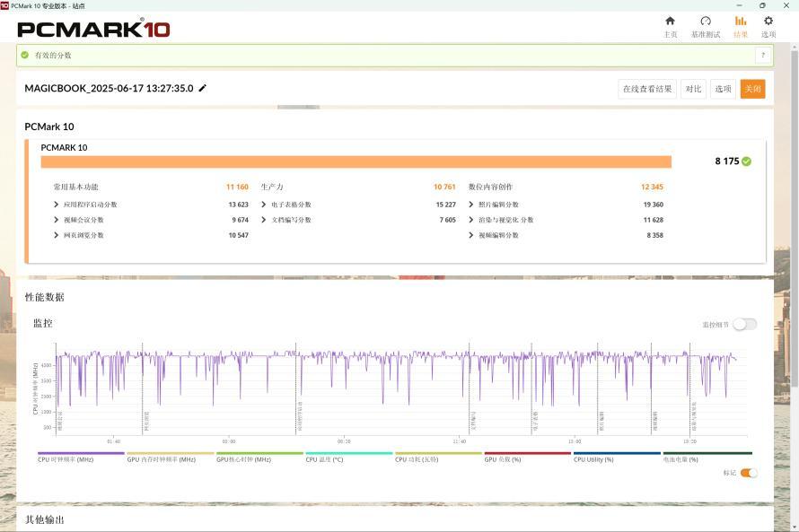Open the 主页 home page icon
The height and width of the screenshot is (532, 799).
pos(670,21)
